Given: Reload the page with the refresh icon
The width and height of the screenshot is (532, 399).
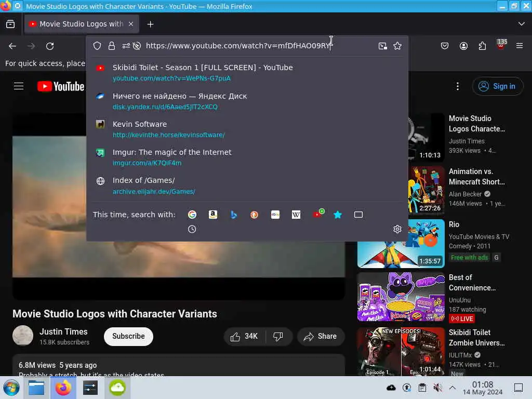Looking at the screenshot, I should [x=50, y=46].
